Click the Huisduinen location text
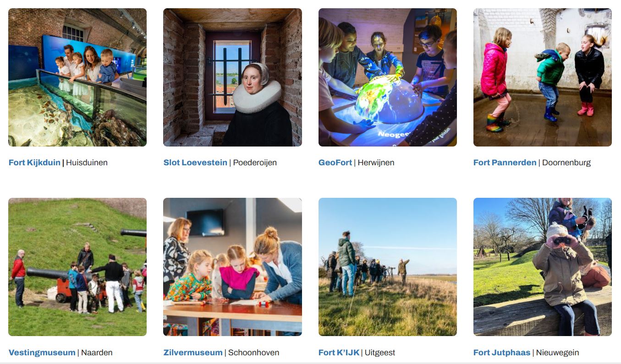 tap(87, 163)
